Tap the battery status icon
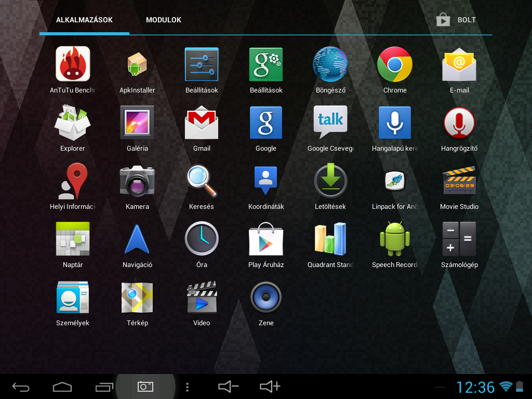 pos(520,387)
